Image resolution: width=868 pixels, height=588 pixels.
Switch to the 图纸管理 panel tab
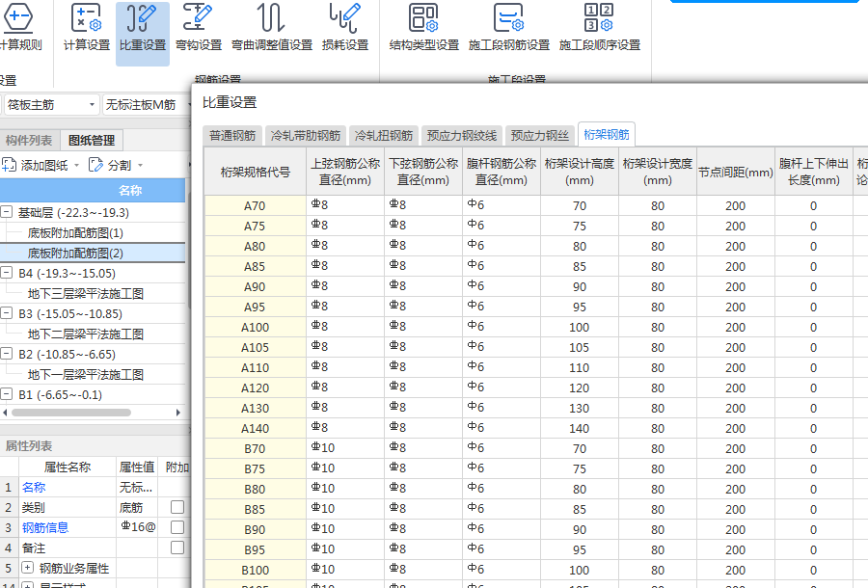pyautogui.click(x=92, y=141)
